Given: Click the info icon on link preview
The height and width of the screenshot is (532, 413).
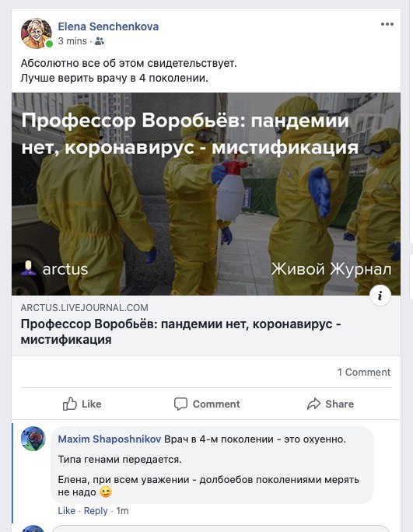Looking at the screenshot, I should [380, 296].
